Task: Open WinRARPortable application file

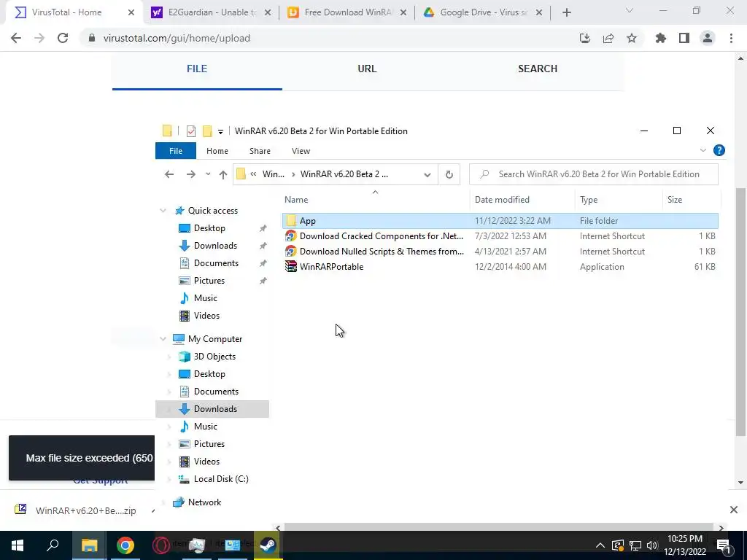Action: [331, 267]
